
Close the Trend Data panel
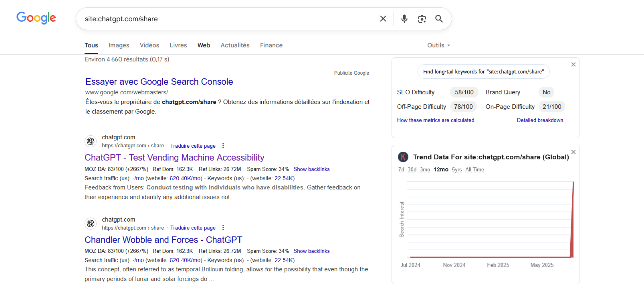click(573, 152)
